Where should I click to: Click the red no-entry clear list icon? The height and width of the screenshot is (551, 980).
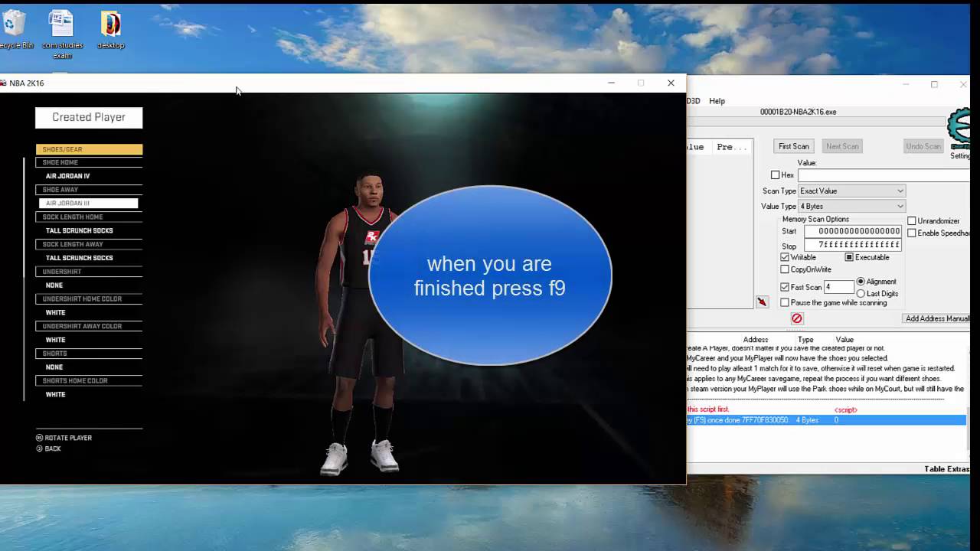pos(797,318)
